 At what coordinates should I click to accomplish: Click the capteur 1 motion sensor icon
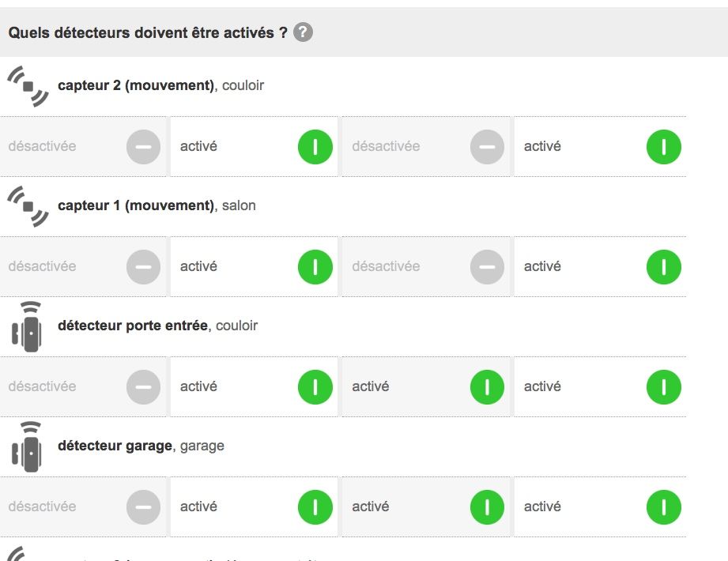[x=27, y=205]
